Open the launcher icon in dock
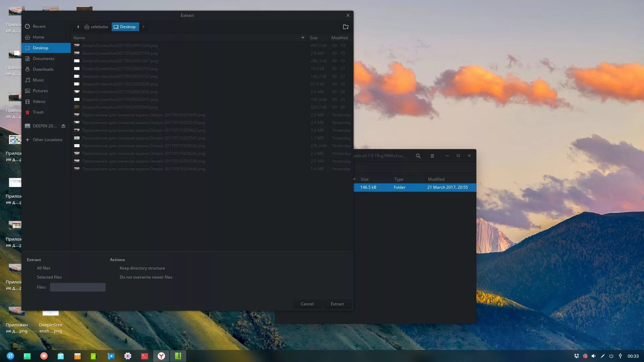 [x=10, y=356]
